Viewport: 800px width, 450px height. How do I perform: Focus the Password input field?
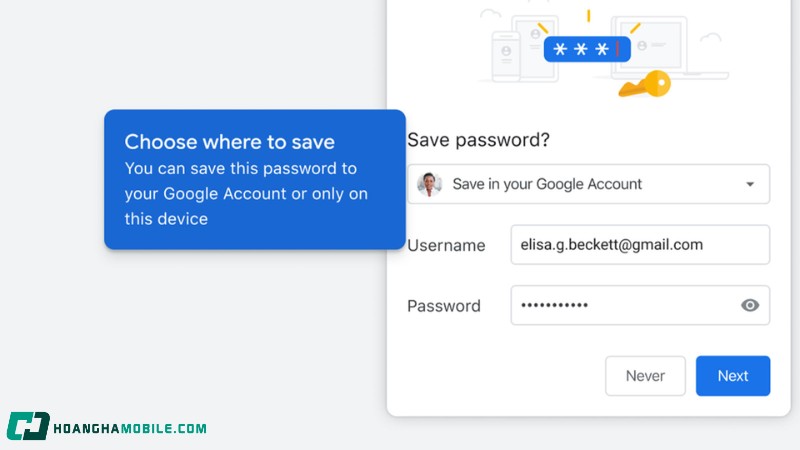620,305
